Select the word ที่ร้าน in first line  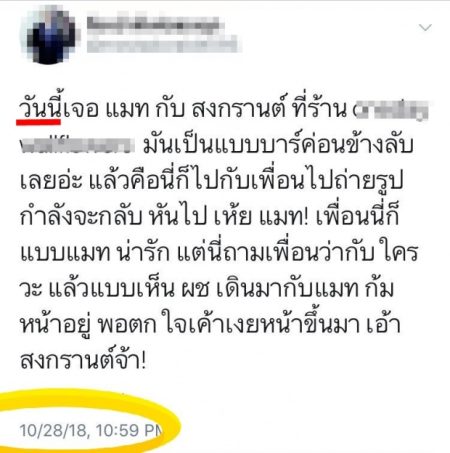[x=319, y=107]
